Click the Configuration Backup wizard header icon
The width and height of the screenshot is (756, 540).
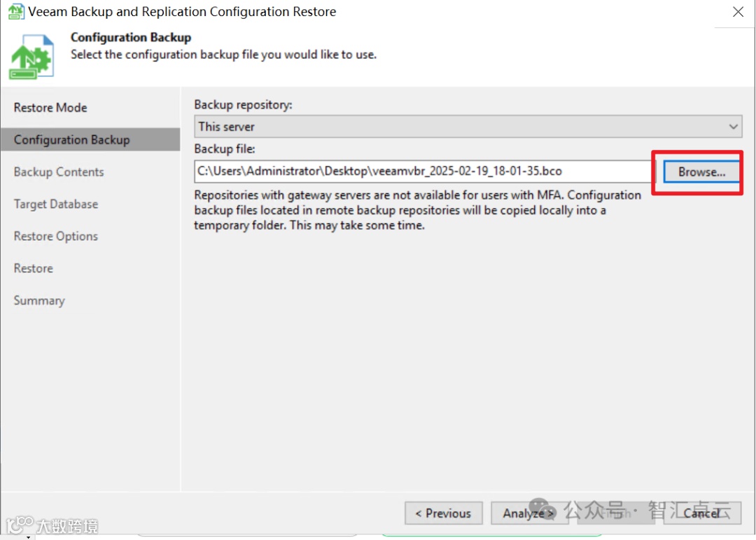[x=31, y=57]
